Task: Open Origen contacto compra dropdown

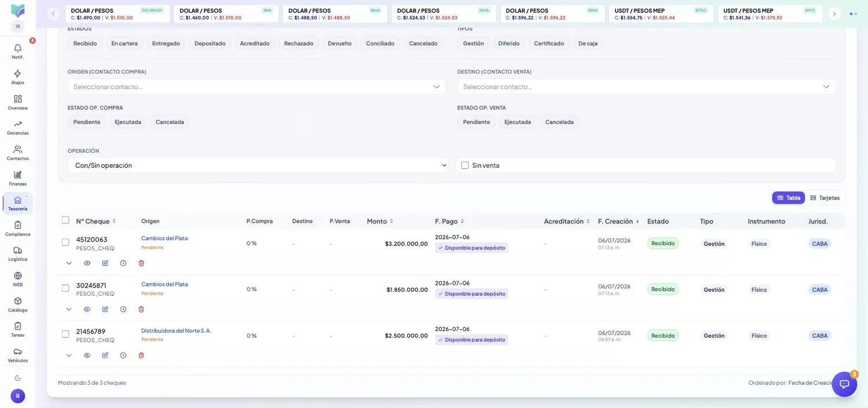Action: 257,87
